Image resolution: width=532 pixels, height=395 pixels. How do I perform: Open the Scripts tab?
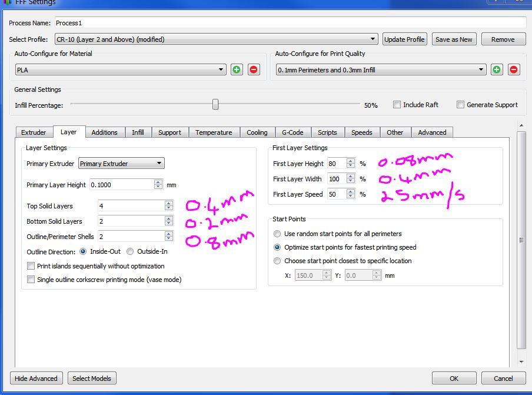(327, 132)
